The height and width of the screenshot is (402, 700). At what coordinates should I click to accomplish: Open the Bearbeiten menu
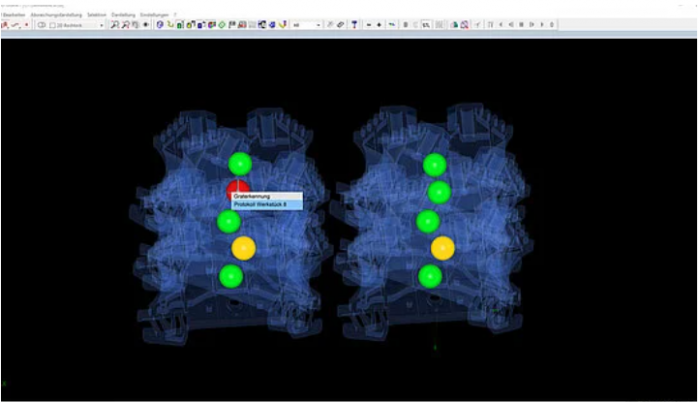pos(12,14)
